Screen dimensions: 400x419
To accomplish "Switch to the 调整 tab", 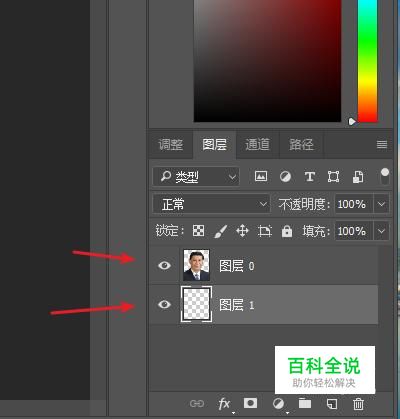I will [171, 145].
